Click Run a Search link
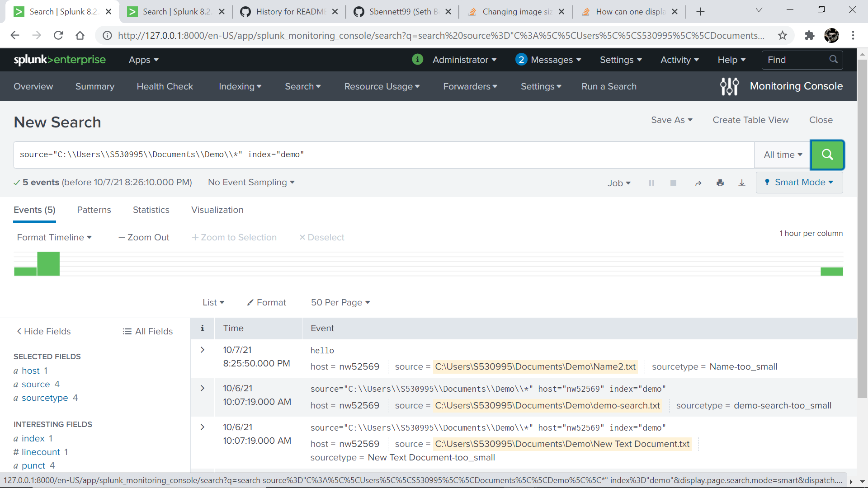 (x=609, y=86)
